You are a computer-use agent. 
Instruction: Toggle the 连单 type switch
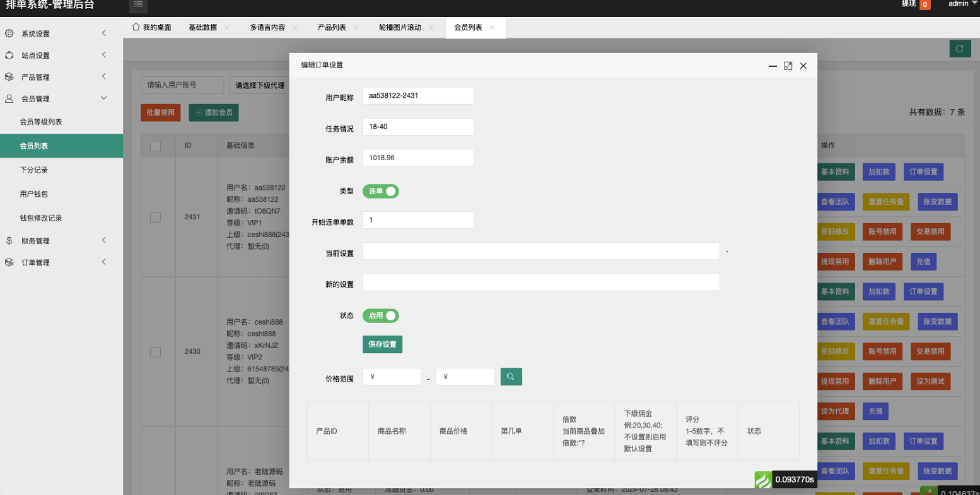tap(380, 191)
